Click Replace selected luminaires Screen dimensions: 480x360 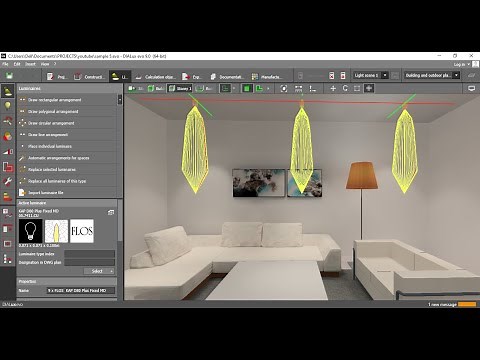67,169
